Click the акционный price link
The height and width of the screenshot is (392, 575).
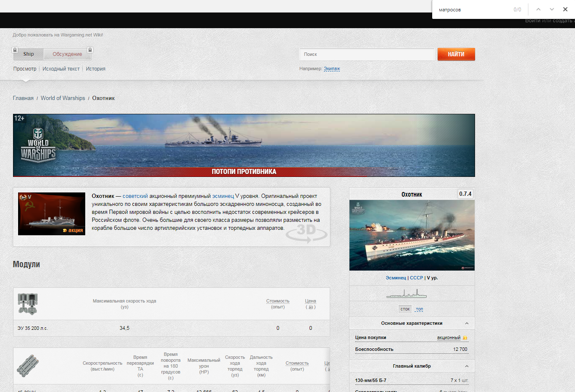pos(449,337)
